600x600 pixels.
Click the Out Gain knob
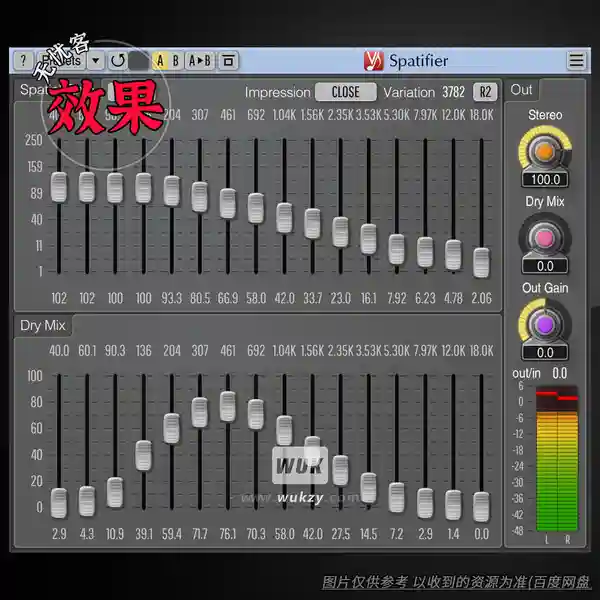point(545,324)
